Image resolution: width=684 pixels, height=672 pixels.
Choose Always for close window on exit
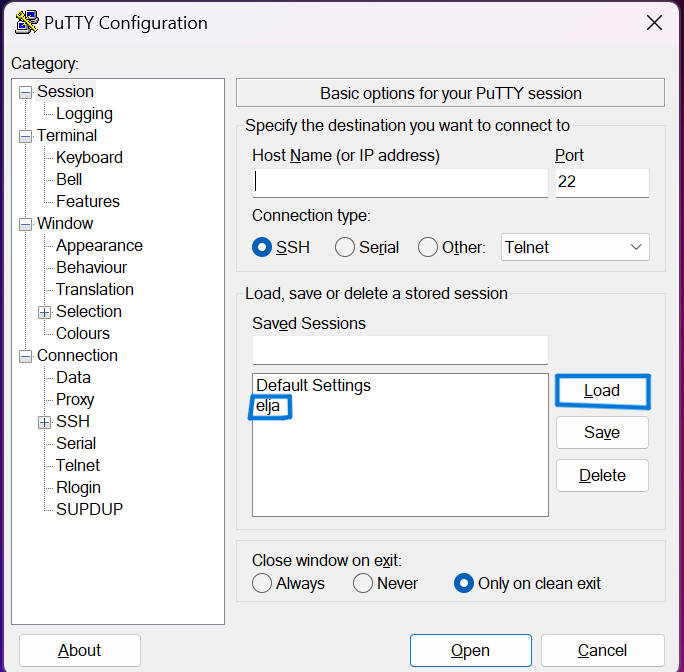(262, 583)
